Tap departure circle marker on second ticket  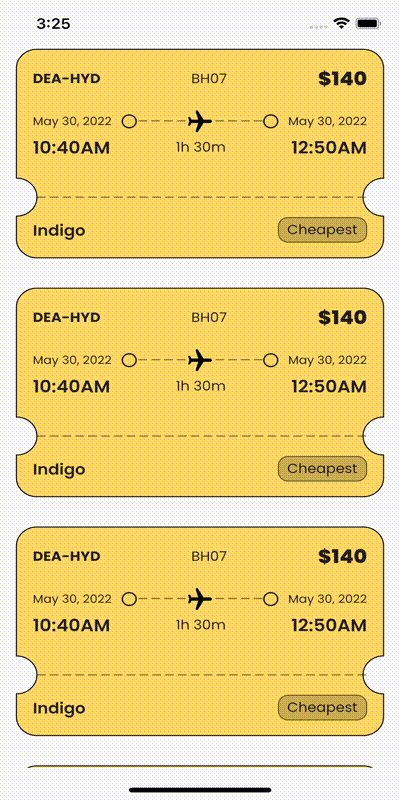point(130,360)
